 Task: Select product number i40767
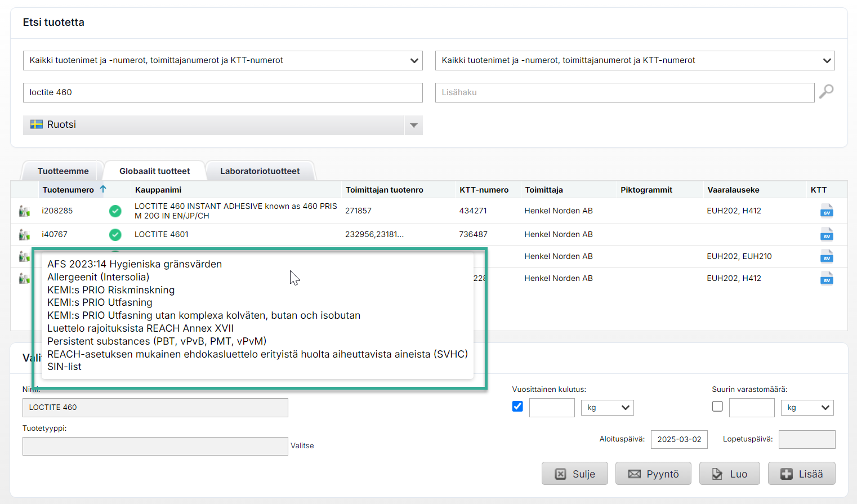point(55,234)
